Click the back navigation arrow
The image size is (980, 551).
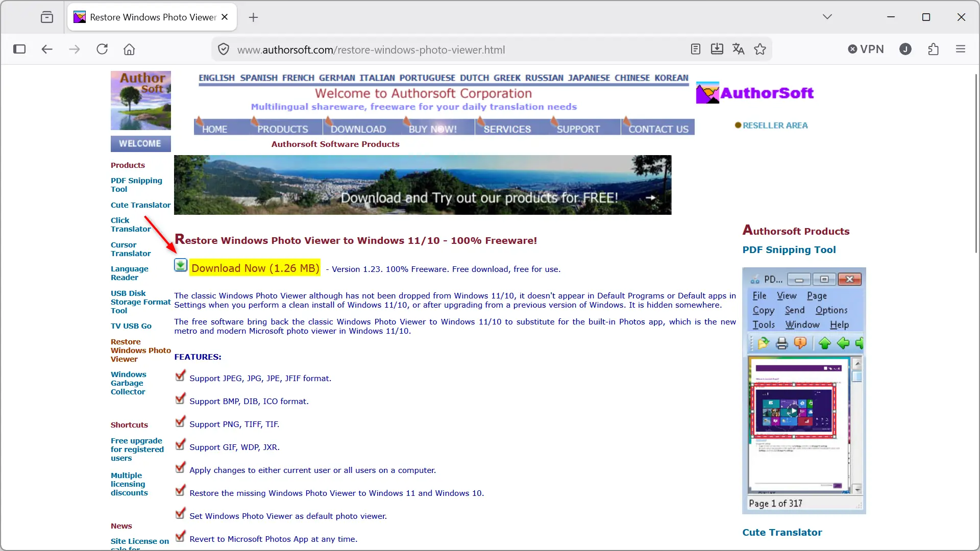pyautogui.click(x=47, y=49)
